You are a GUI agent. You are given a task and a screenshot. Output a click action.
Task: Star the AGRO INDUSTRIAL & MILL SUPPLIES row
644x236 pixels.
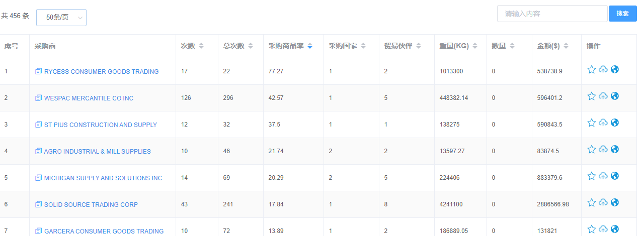coord(592,149)
